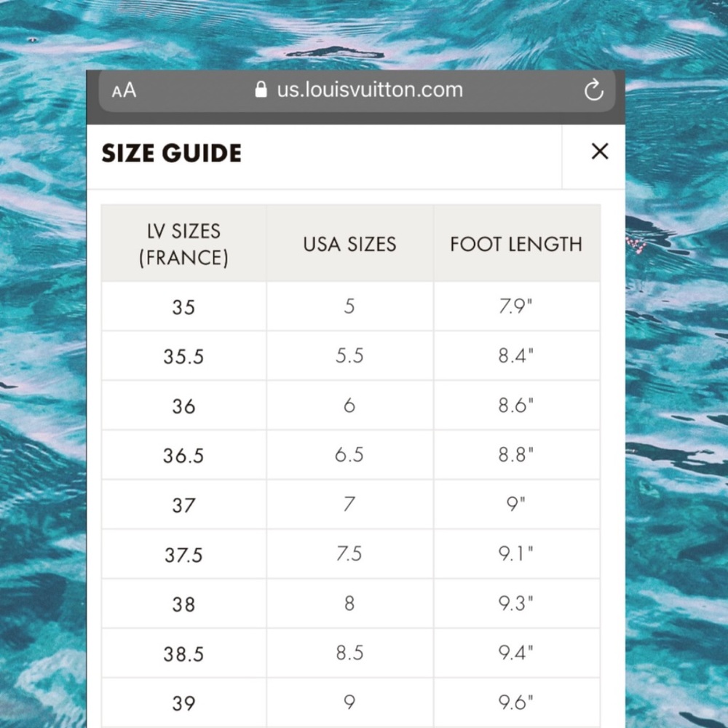Open the page settings via AA control
Image resolution: width=728 pixels, height=728 pixels.
click(x=123, y=90)
